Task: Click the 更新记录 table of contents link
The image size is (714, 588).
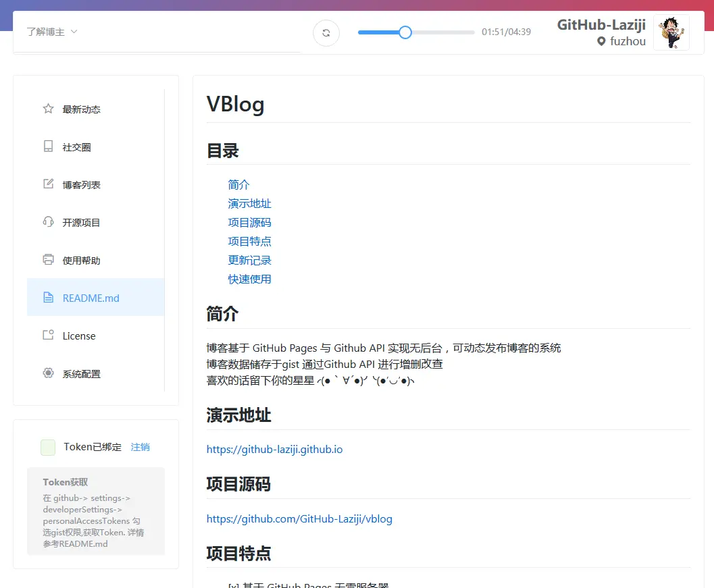Action: pyautogui.click(x=249, y=261)
